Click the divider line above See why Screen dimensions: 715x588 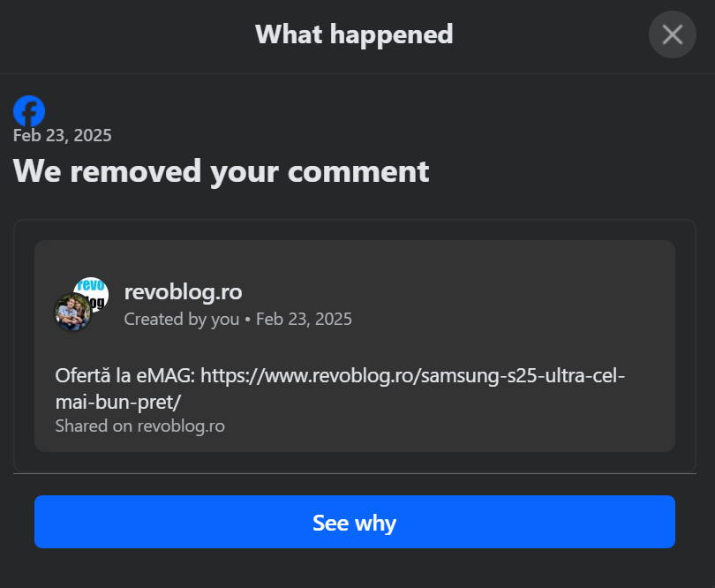355,473
